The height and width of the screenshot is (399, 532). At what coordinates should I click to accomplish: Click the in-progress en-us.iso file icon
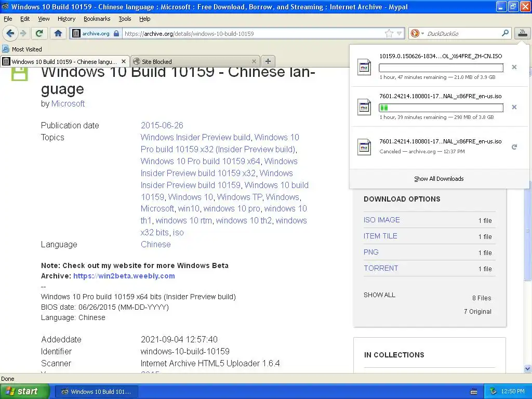pyautogui.click(x=364, y=107)
